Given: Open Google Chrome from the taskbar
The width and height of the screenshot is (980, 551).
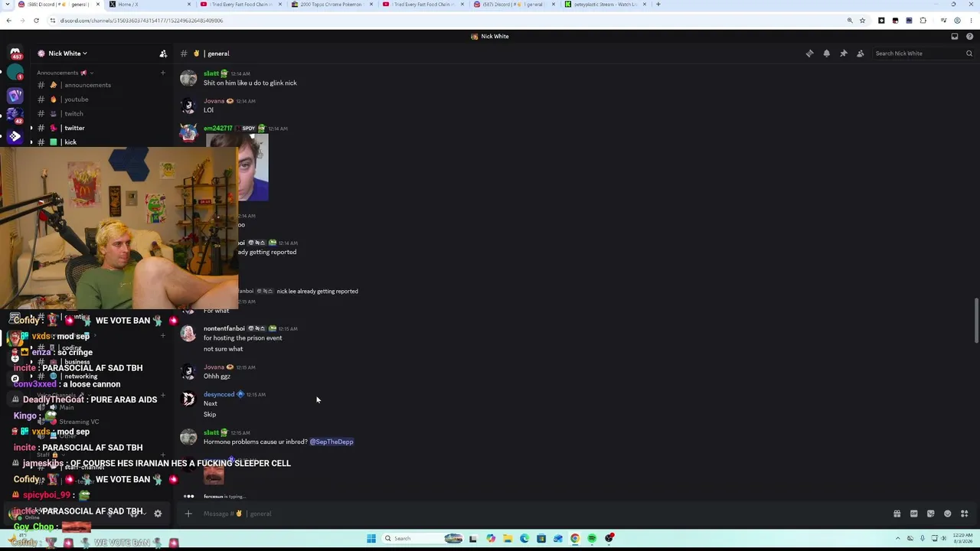Looking at the screenshot, I should [x=575, y=539].
